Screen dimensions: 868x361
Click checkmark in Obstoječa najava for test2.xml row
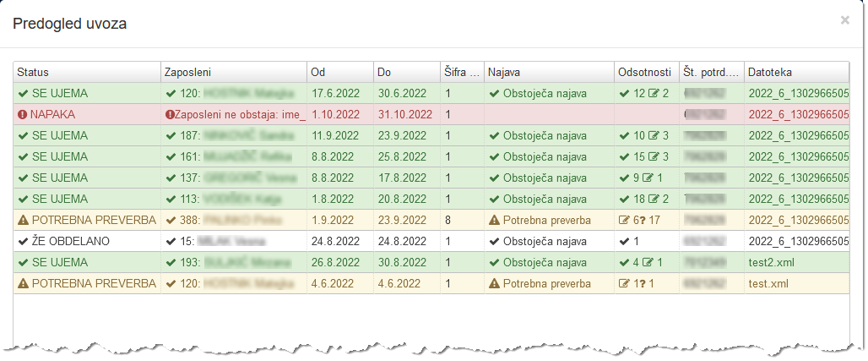point(494,262)
